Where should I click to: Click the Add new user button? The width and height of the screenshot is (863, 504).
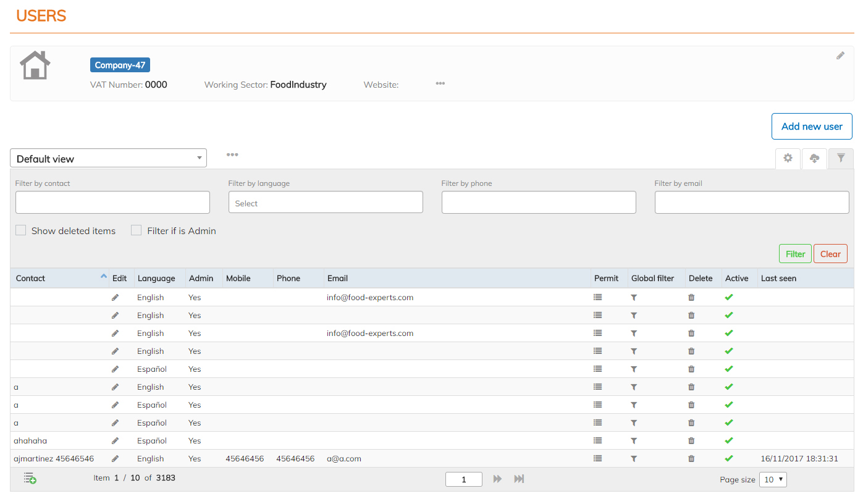click(811, 126)
